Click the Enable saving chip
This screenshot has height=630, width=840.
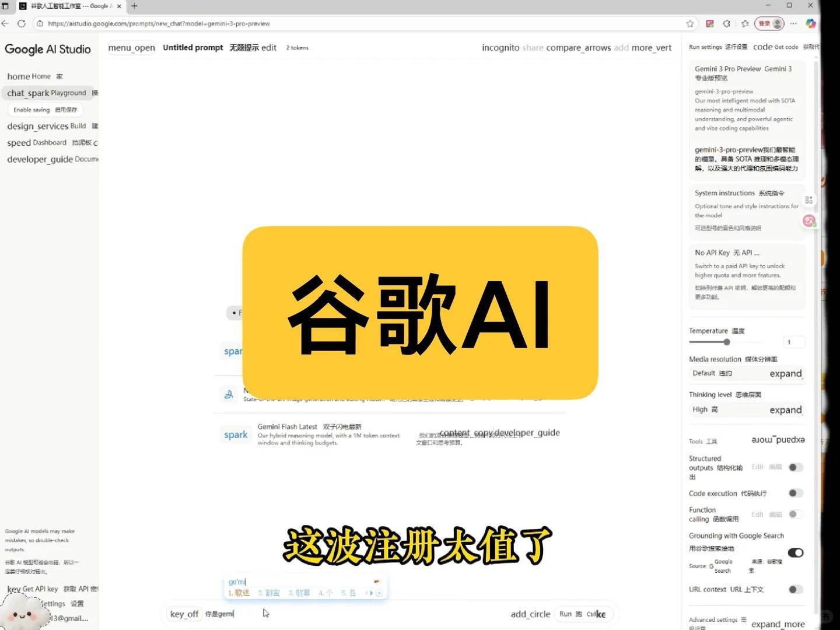click(x=45, y=110)
